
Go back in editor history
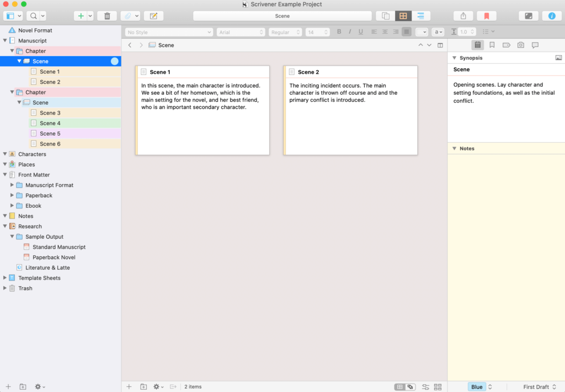click(130, 45)
